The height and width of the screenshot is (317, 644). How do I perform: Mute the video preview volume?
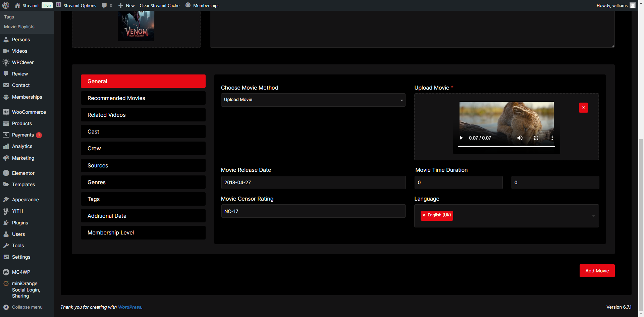click(520, 138)
